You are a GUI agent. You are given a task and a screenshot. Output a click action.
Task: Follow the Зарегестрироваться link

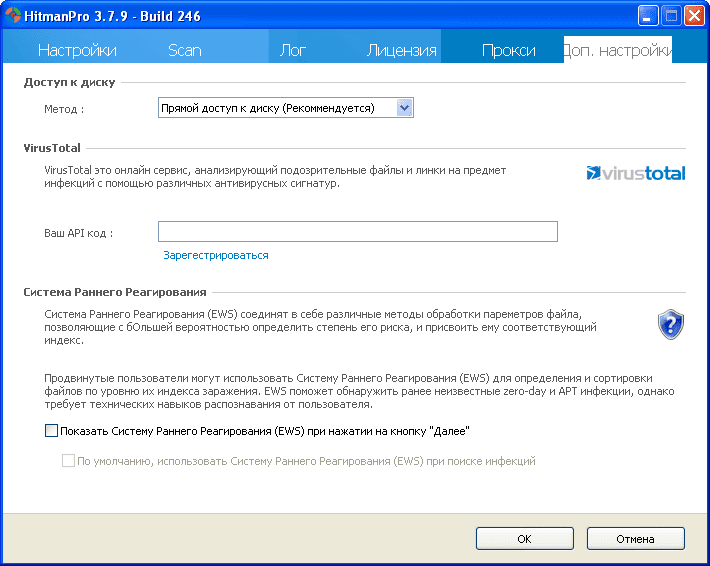[216, 255]
